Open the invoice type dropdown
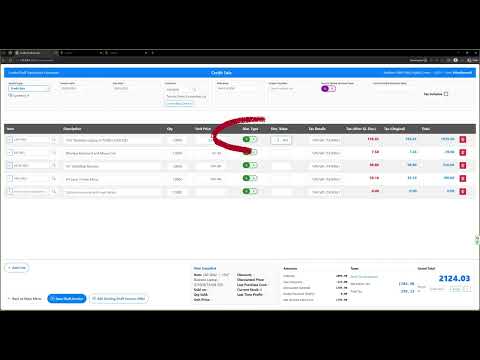480x360 pixels. coord(29,88)
